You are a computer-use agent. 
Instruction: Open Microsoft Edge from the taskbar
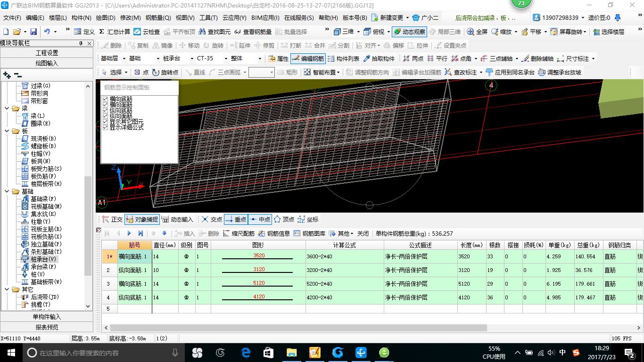245,352
